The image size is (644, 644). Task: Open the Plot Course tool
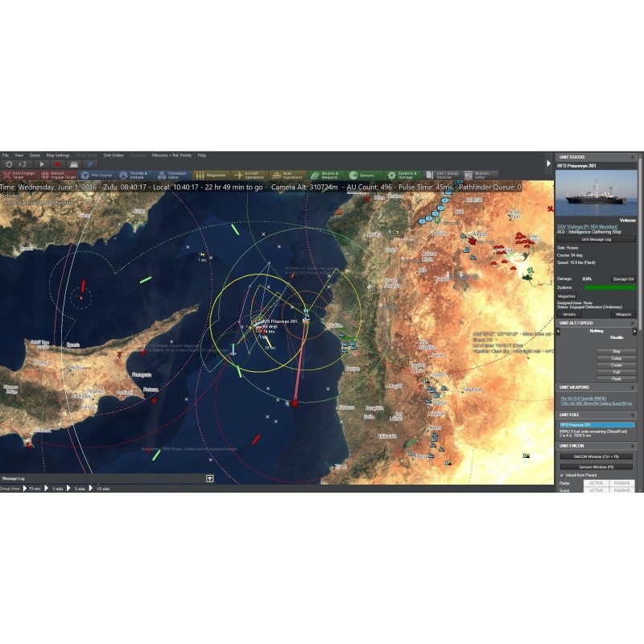click(98, 175)
